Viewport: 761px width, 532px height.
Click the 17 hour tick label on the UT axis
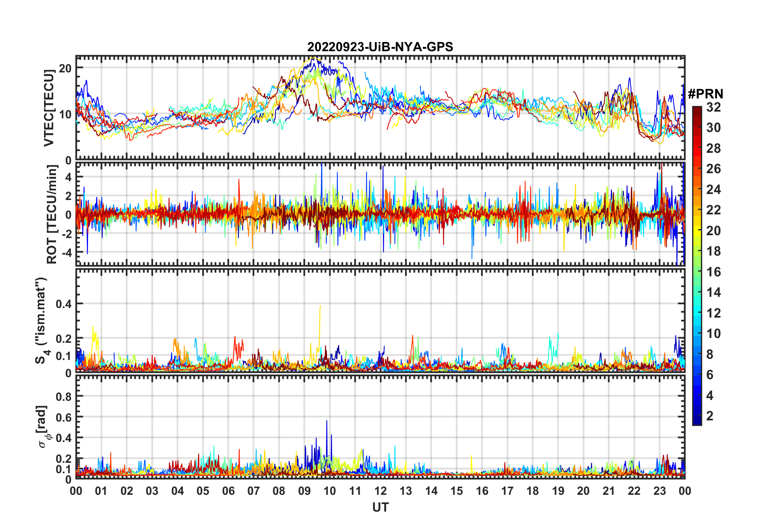pyautogui.click(x=507, y=491)
